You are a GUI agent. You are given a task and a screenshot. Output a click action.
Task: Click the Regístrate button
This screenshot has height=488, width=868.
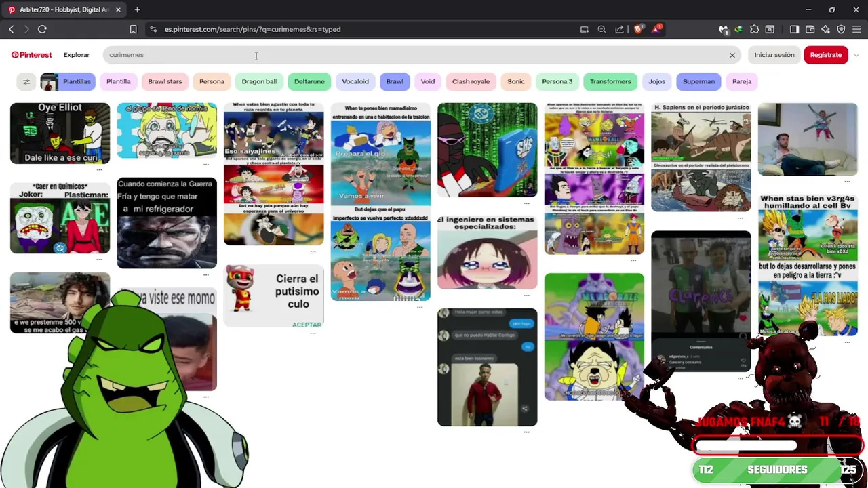826,55
